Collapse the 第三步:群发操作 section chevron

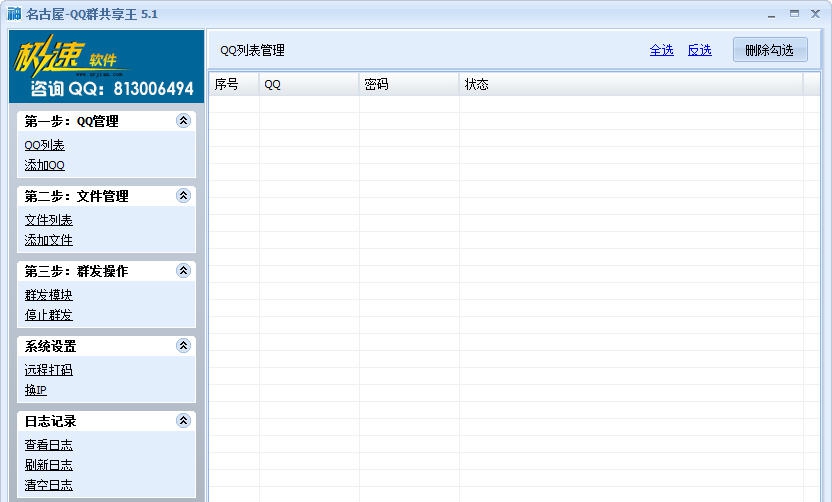pyautogui.click(x=183, y=271)
